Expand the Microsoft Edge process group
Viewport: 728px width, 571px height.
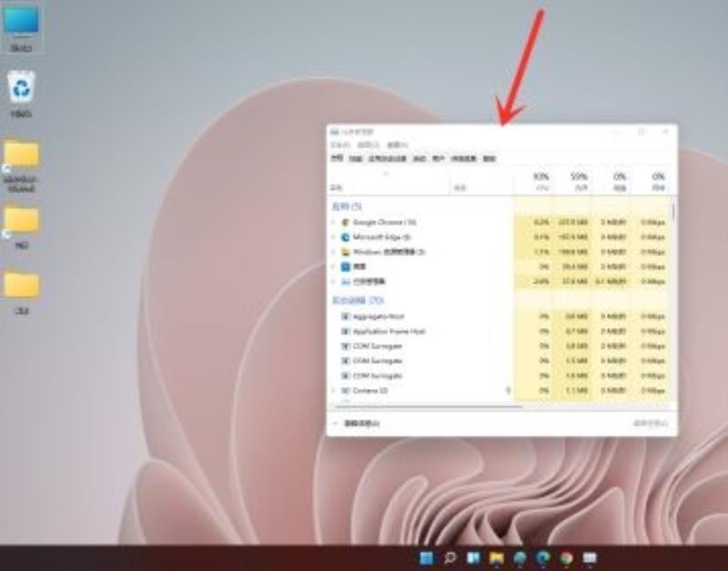[333, 237]
